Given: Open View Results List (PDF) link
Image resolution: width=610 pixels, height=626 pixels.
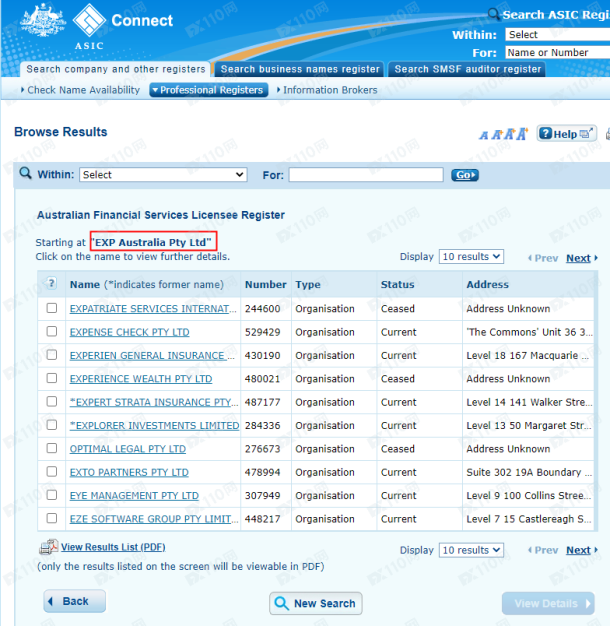Looking at the screenshot, I should tap(113, 547).
